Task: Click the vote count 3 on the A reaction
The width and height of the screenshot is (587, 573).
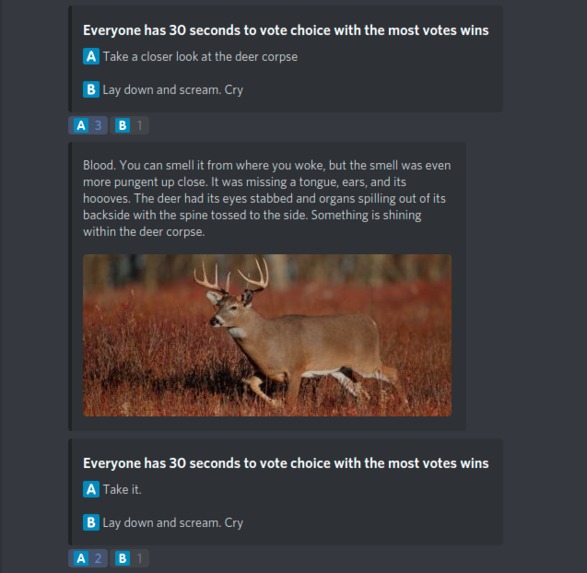Action: tap(98, 125)
